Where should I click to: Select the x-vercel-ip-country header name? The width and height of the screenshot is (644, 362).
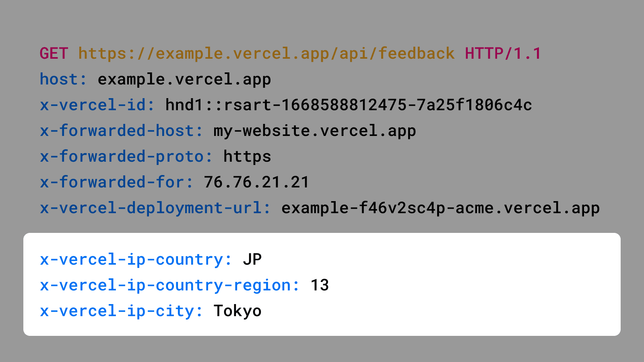click(x=136, y=259)
